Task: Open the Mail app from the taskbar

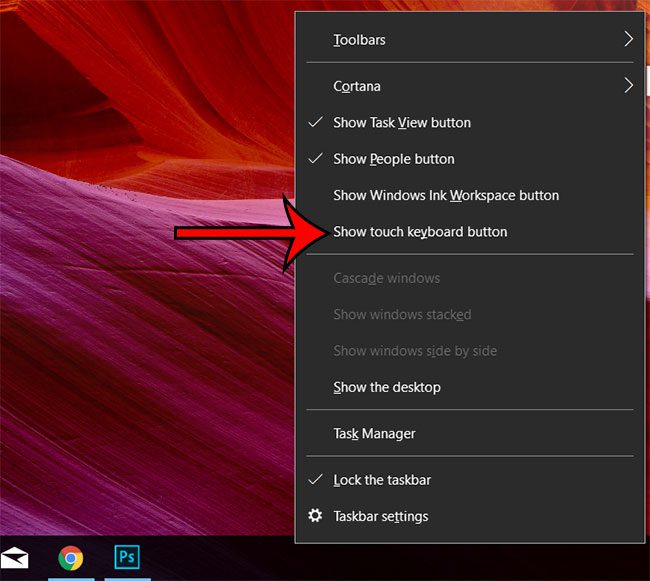Action: click(14, 558)
